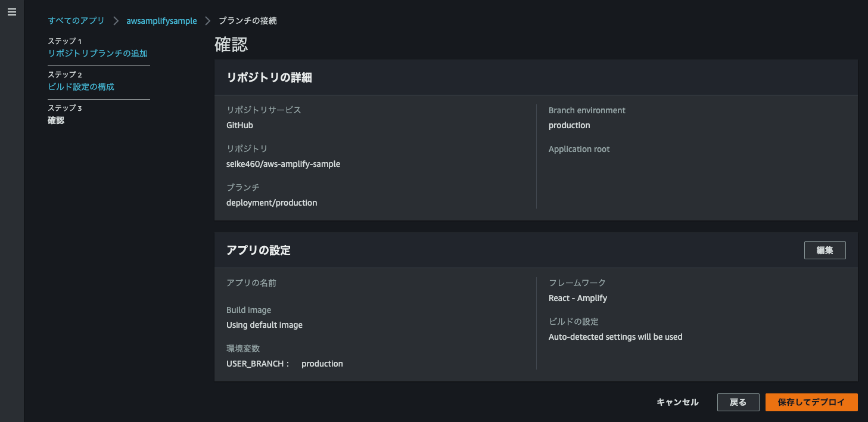Open the awsamplifysample breadcrumb link
The height and width of the screenshot is (422, 868).
[x=161, y=21]
